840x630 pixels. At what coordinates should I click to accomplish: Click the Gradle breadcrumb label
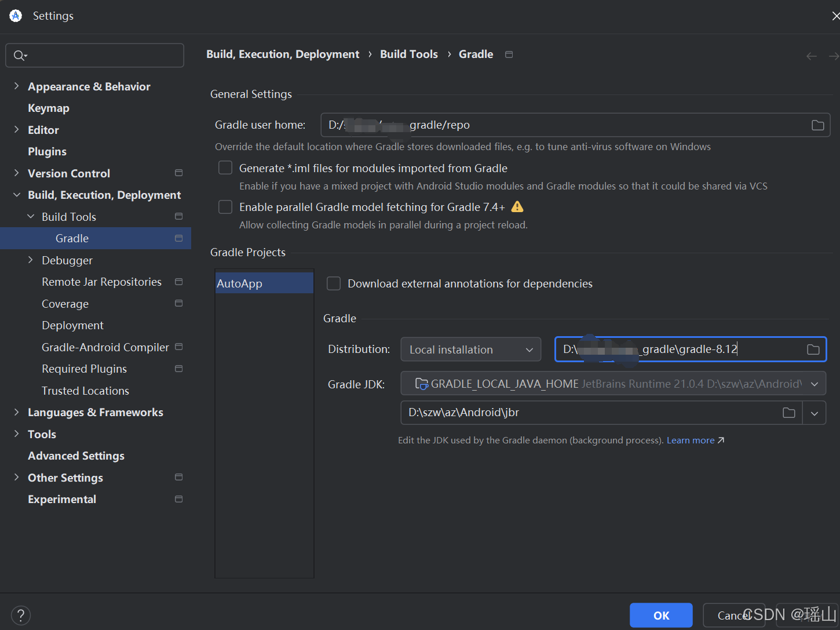476,54
